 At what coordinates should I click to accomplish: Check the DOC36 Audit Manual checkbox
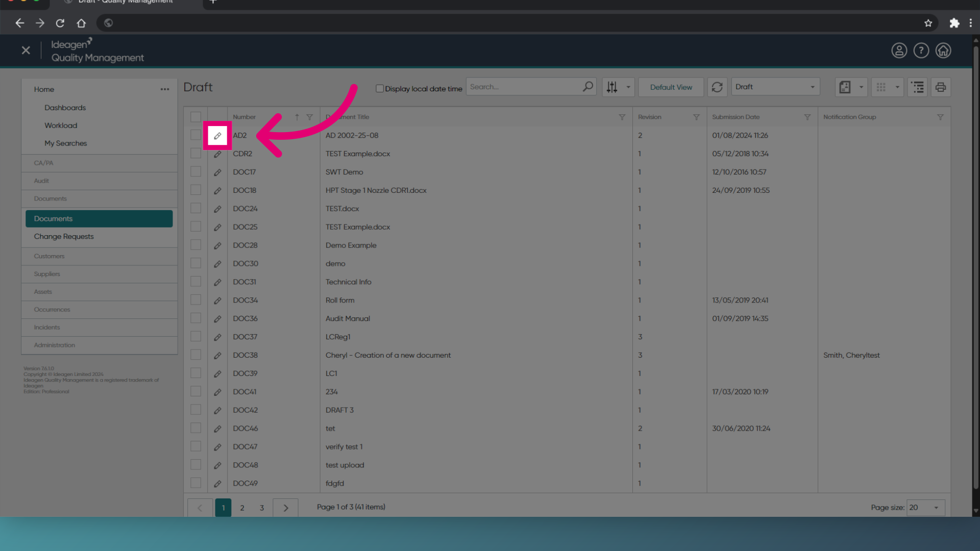[x=195, y=318]
